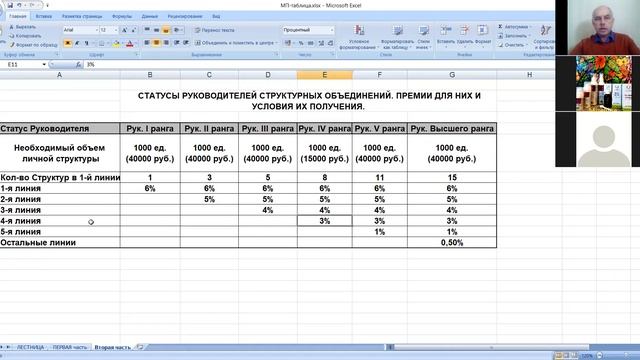Open the font color dropdown arrow

(x=136, y=43)
